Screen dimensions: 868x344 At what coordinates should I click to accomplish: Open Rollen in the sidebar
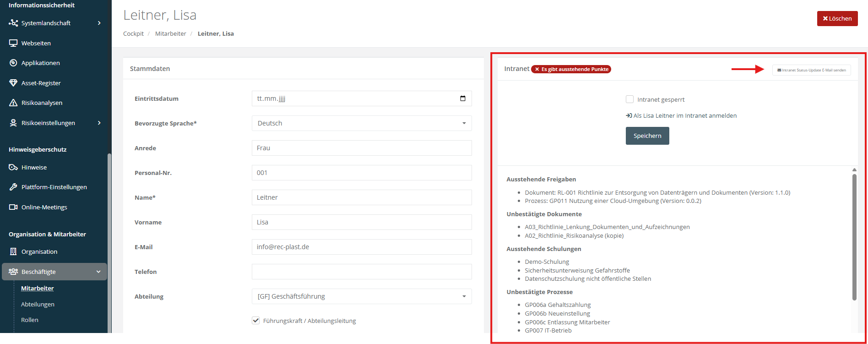click(30, 320)
